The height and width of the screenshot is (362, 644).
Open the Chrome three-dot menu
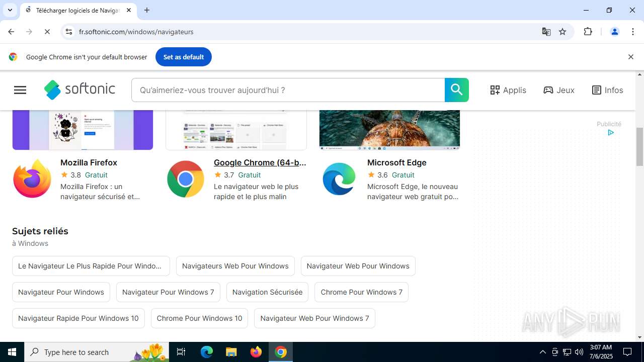tap(632, 32)
